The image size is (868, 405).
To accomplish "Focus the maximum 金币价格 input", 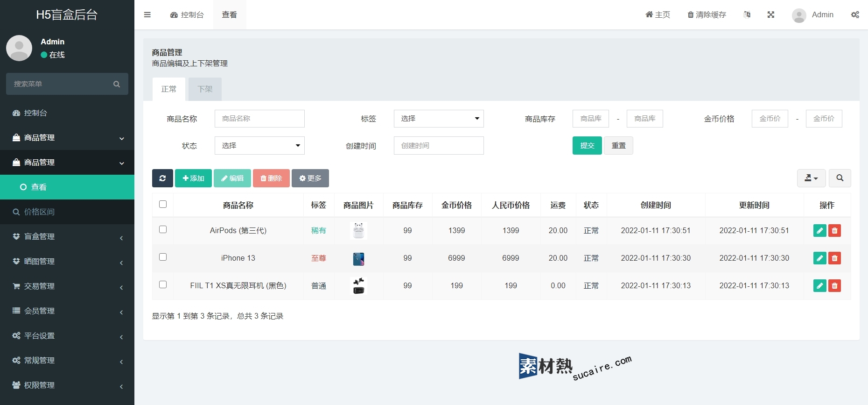I will tap(824, 119).
